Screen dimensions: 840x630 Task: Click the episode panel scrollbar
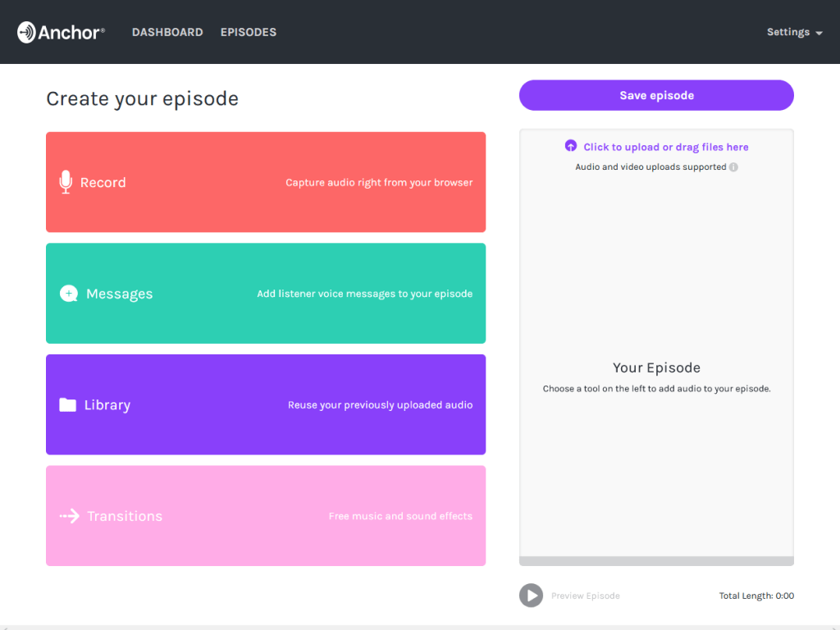click(x=656, y=560)
